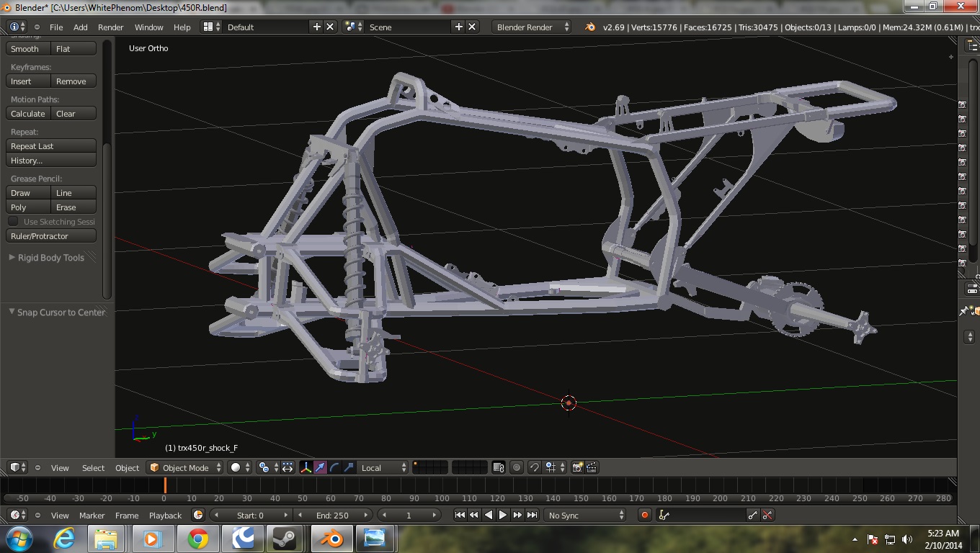Image resolution: width=980 pixels, height=553 pixels.
Task: Render OpenGL image of viewport
Action: pos(577,467)
